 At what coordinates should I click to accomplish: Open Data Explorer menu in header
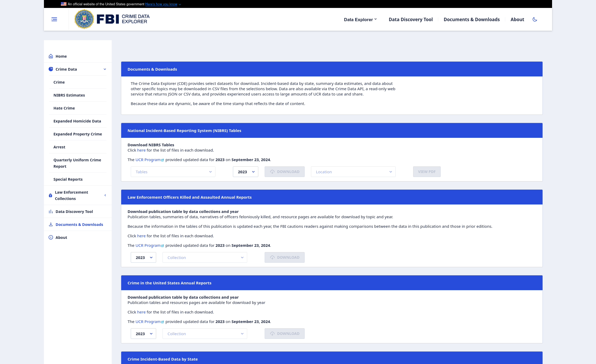[360, 19]
